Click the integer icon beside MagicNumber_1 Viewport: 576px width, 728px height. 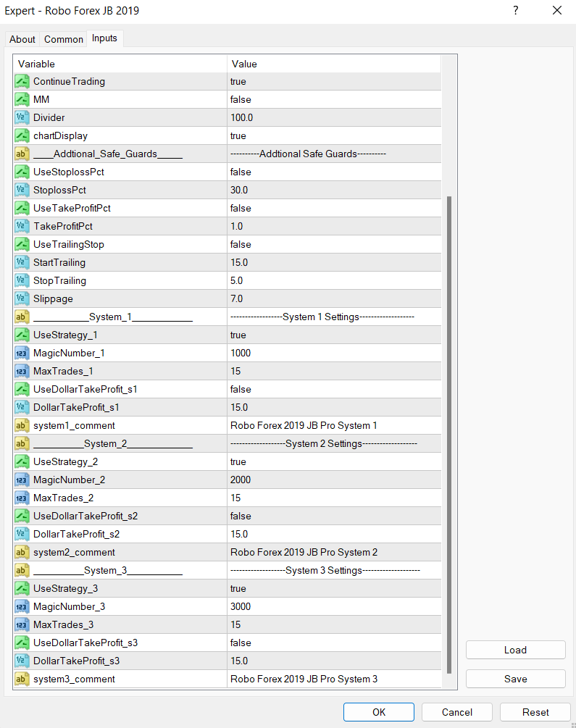point(22,353)
